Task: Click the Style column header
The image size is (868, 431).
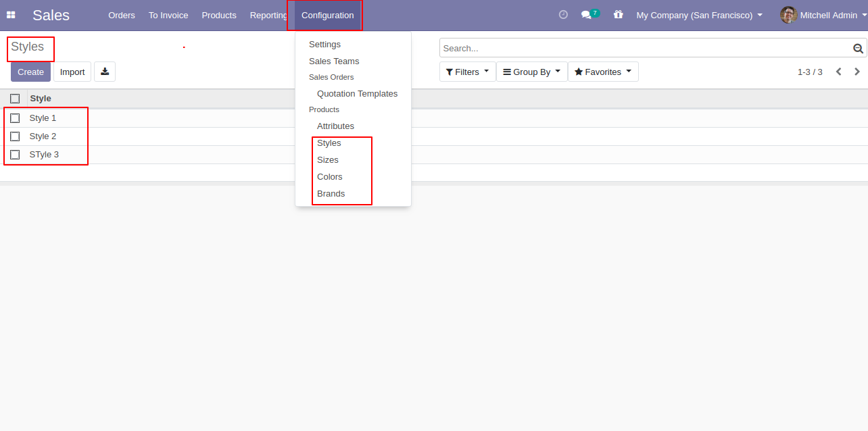Action: pyautogui.click(x=41, y=99)
